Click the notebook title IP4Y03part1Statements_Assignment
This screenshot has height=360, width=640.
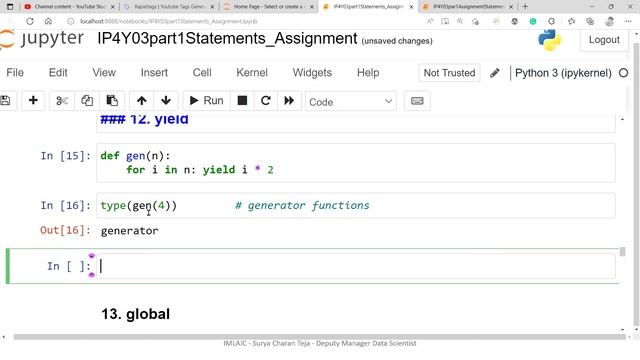227,39
